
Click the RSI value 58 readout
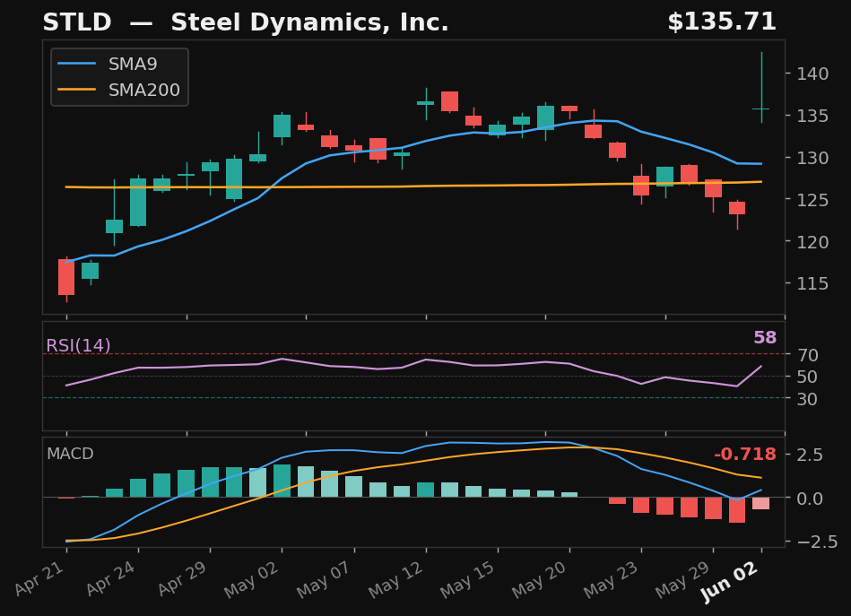pyautogui.click(x=765, y=337)
